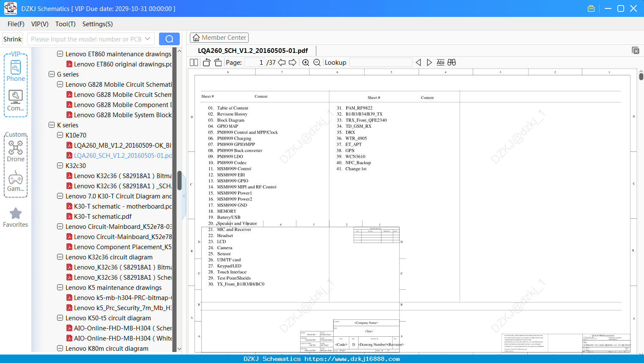Collapse the K10e70 node
Image resolution: width=644 pixels, height=363 pixels.
point(60,135)
